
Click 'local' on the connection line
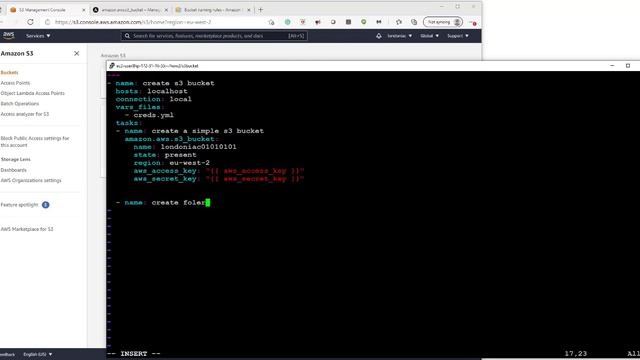point(180,99)
